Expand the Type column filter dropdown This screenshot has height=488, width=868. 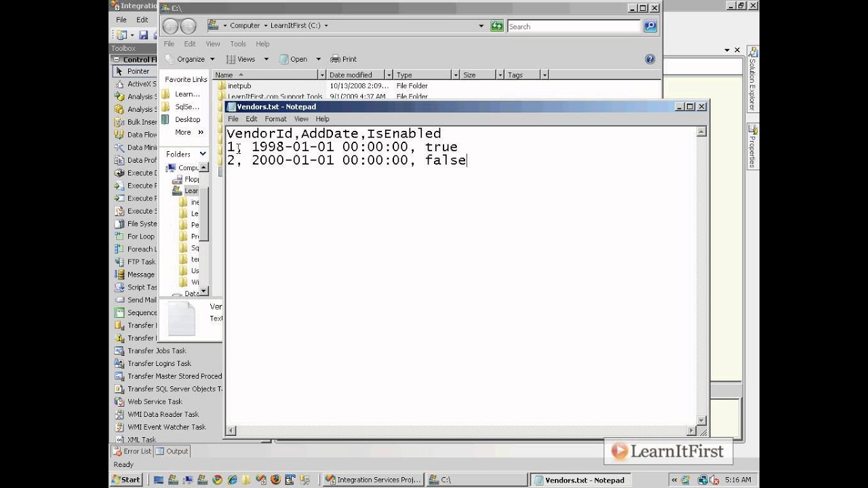456,75
